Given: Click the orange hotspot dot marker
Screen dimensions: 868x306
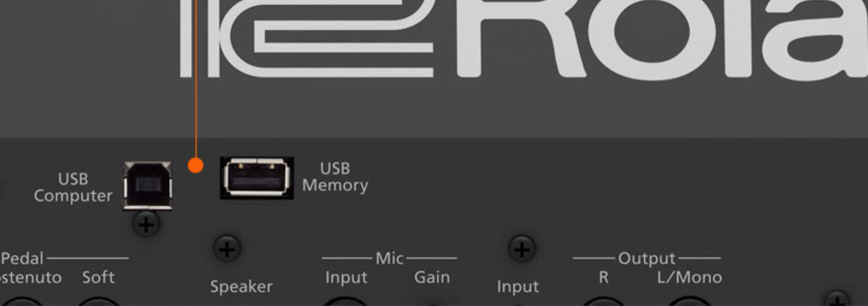Looking at the screenshot, I should coord(196,166).
